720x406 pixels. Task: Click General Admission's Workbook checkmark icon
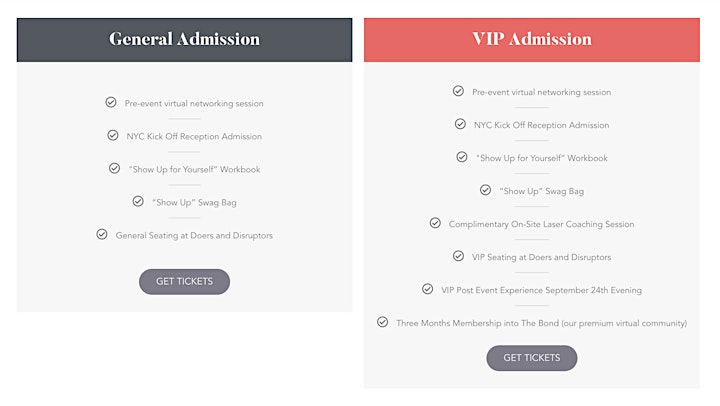tap(114, 168)
